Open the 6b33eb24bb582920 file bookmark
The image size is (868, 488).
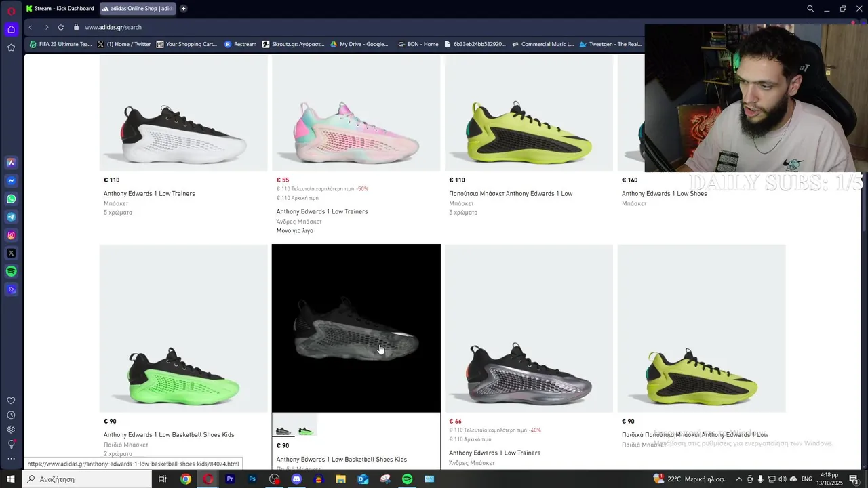[x=475, y=44]
